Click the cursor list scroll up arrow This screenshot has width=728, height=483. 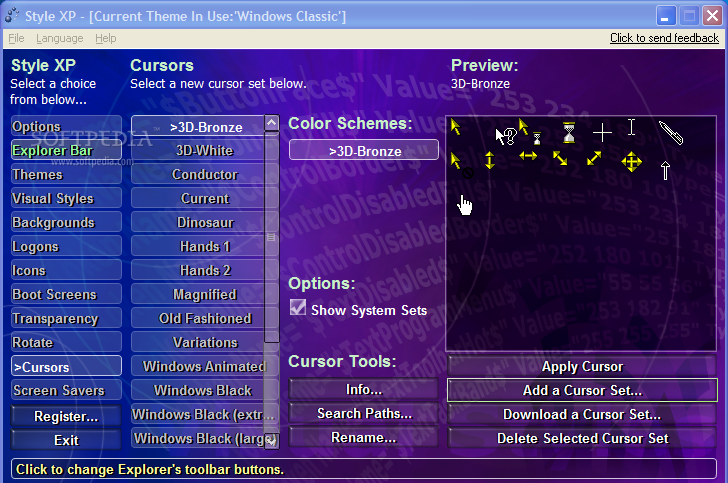pyautogui.click(x=272, y=123)
